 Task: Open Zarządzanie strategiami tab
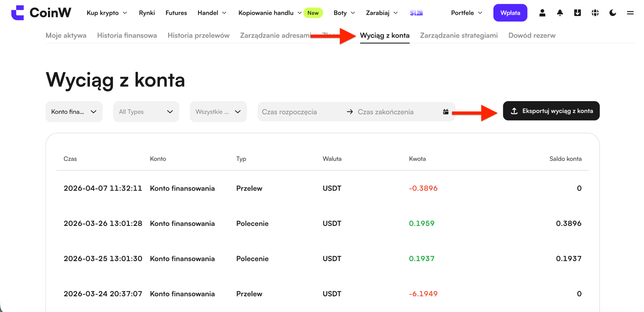(x=459, y=36)
